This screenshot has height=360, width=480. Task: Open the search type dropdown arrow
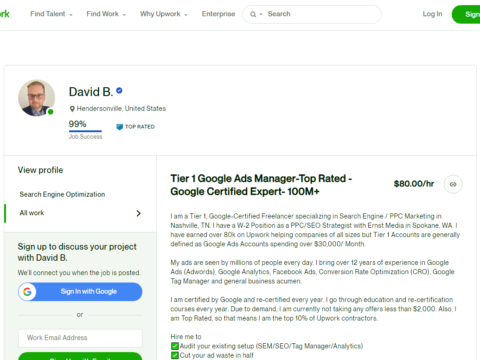261,14
